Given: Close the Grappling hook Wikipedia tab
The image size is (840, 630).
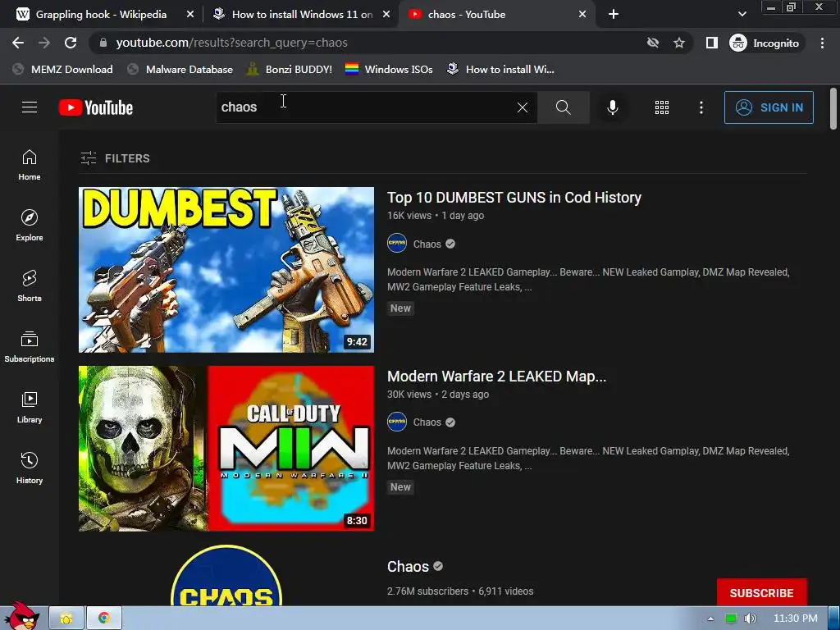Looking at the screenshot, I should [x=189, y=15].
